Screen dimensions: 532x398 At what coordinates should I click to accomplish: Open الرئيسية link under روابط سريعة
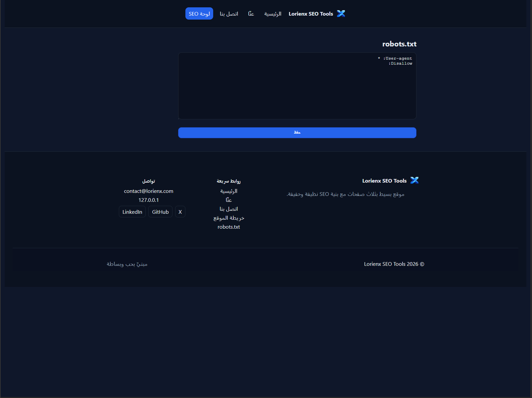click(229, 191)
